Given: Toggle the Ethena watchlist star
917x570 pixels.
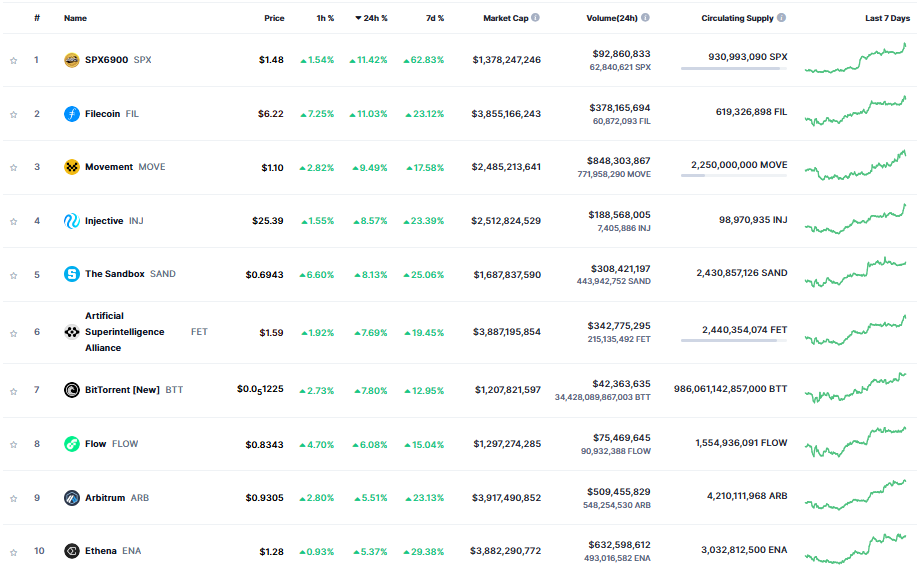Looking at the screenshot, I should [x=13, y=552].
